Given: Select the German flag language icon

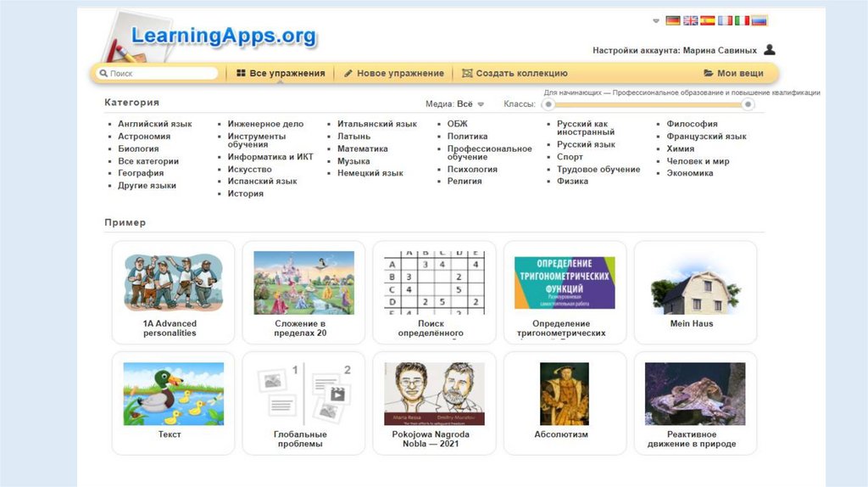Looking at the screenshot, I should coord(672,20).
